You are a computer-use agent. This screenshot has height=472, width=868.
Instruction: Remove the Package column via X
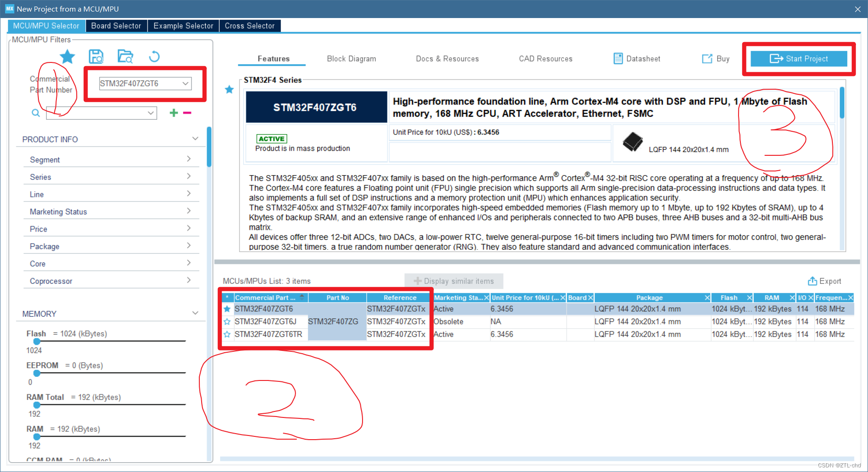tap(707, 298)
